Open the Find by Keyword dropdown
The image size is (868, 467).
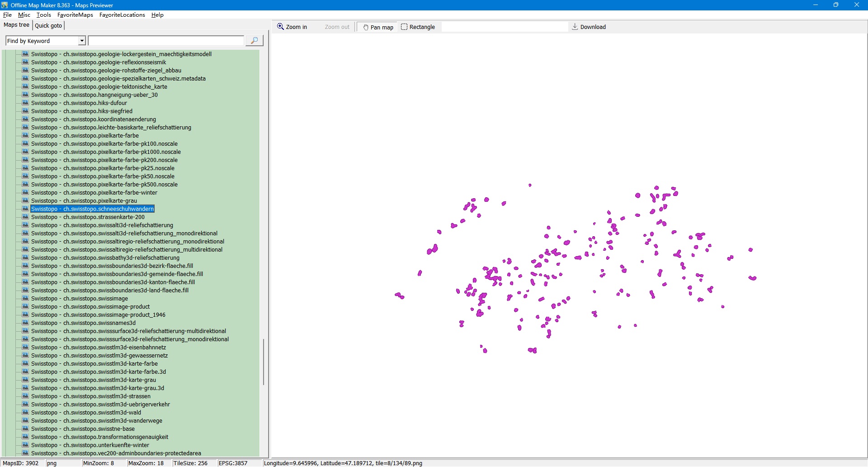82,41
